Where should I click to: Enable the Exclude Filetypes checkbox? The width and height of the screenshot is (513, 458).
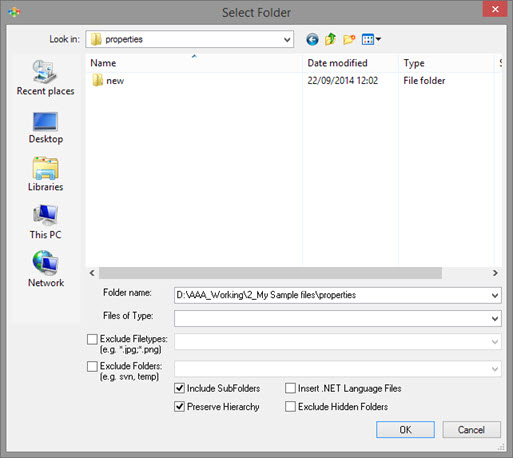[92, 339]
